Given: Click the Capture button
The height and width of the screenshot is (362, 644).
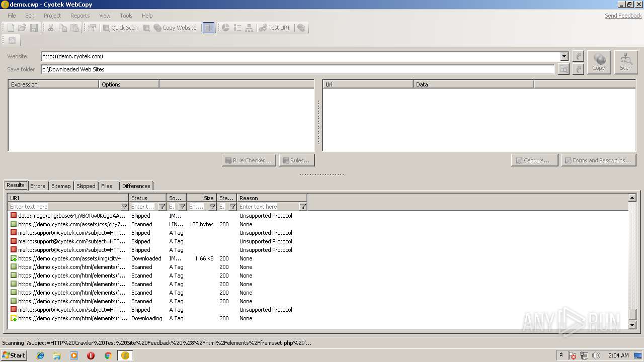Looking at the screenshot, I should [x=534, y=160].
